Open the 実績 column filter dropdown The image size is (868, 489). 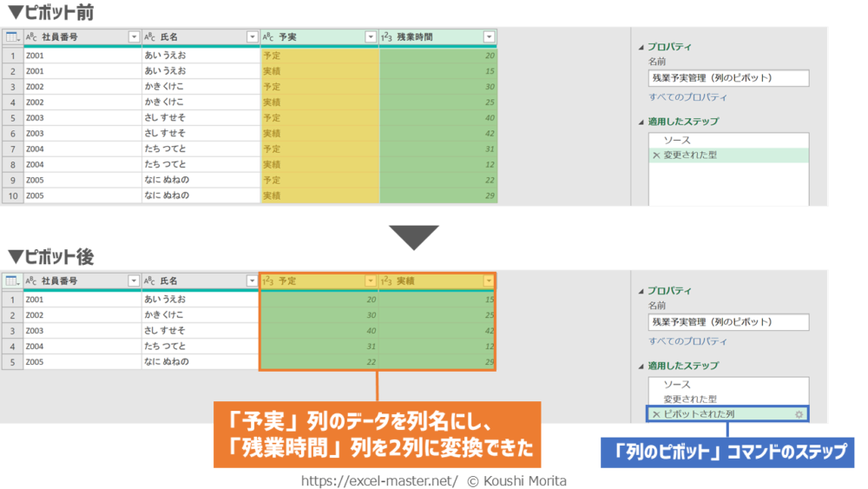click(x=489, y=281)
